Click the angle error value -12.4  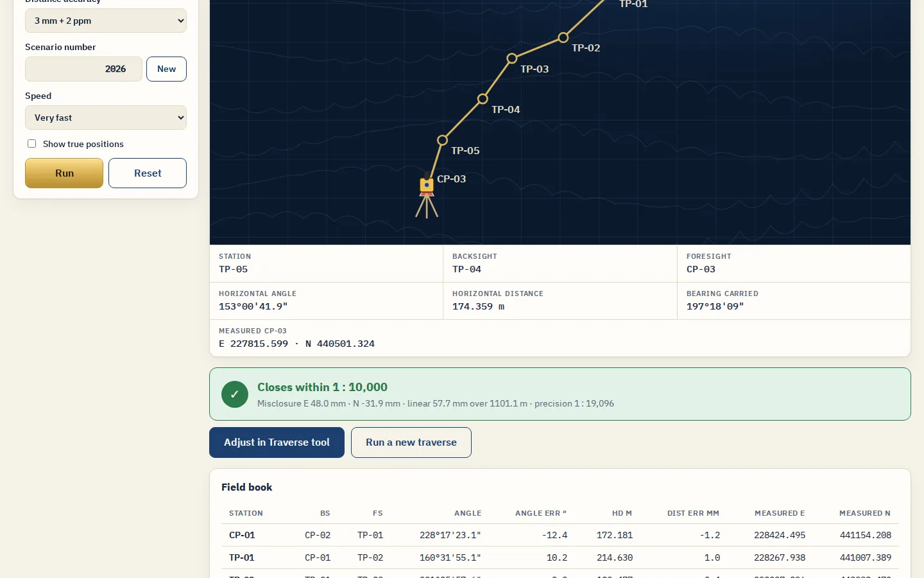[x=554, y=535]
